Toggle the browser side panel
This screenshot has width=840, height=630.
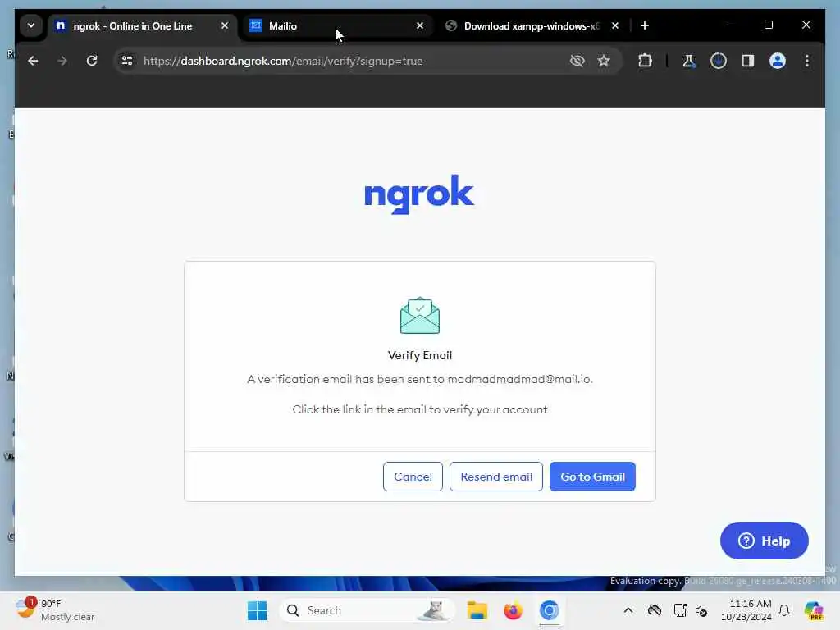(748, 61)
